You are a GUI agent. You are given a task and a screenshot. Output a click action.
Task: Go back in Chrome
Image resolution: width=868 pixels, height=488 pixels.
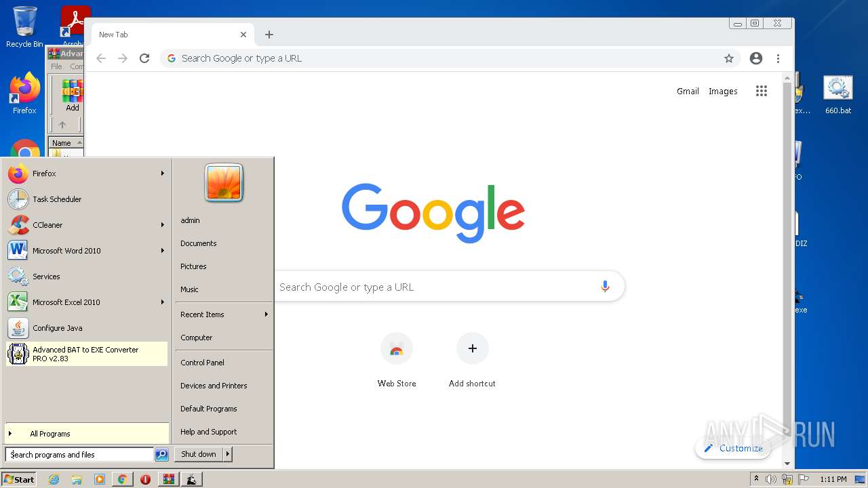tap(101, 58)
